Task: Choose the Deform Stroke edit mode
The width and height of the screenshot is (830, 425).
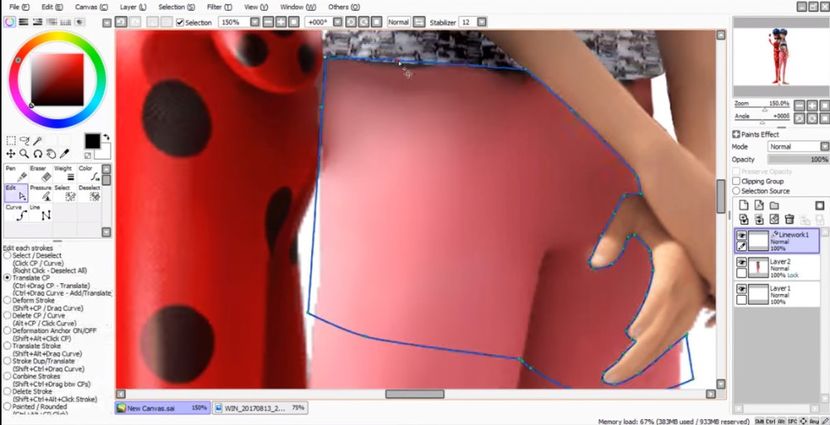Action: [x=7, y=300]
